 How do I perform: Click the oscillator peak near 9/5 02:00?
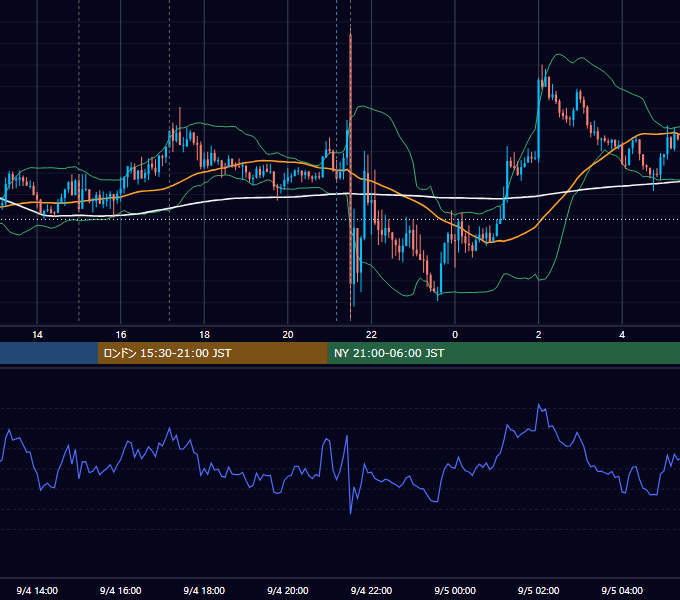click(x=539, y=405)
